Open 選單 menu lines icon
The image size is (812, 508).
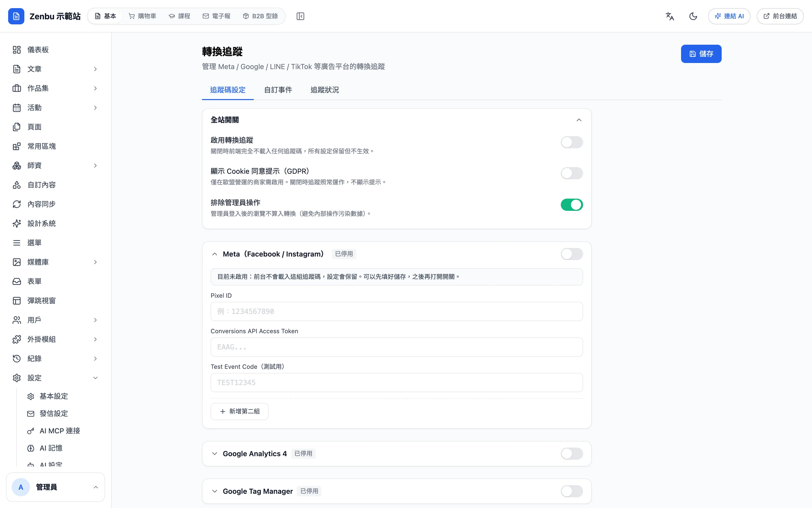(x=17, y=243)
